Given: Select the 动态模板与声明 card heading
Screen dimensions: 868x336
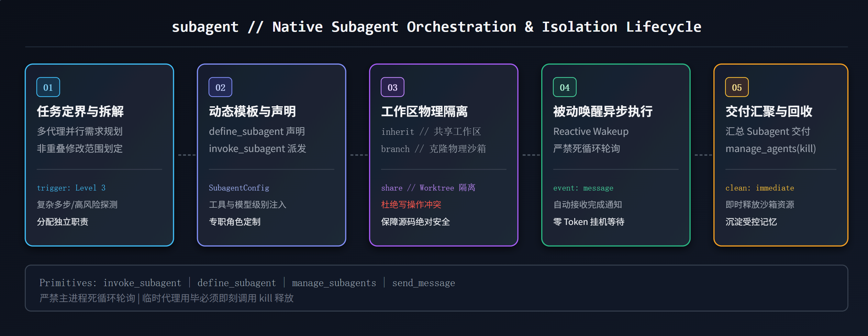Looking at the screenshot, I should pyautogui.click(x=252, y=111).
